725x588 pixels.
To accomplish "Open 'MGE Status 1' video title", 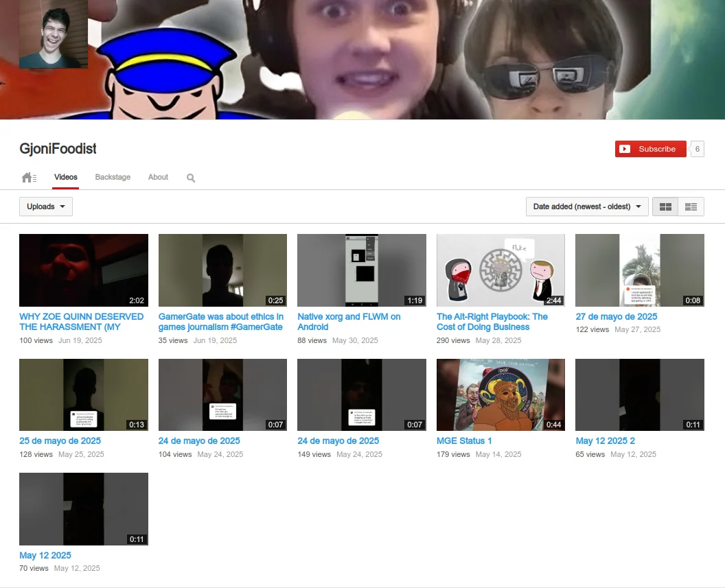I will click(464, 440).
